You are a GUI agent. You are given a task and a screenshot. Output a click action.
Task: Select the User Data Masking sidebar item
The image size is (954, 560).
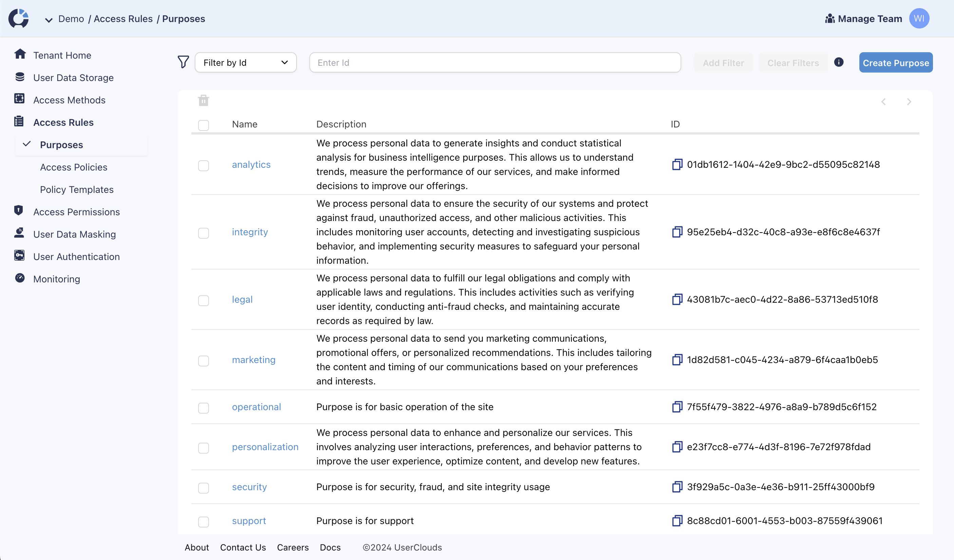click(x=75, y=234)
